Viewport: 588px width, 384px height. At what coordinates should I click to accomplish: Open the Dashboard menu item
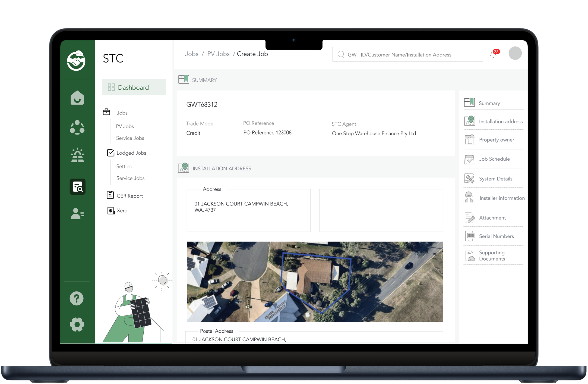[x=134, y=87]
